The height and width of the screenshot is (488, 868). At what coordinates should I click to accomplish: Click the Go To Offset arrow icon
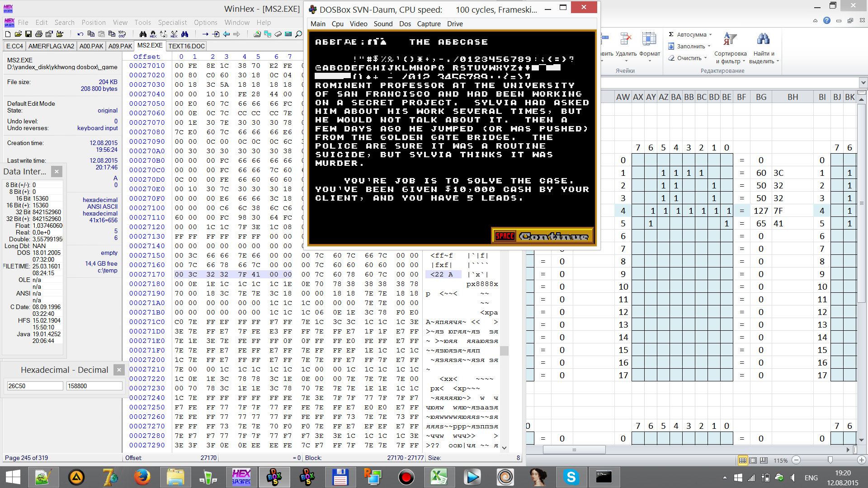tap(205, 34)
